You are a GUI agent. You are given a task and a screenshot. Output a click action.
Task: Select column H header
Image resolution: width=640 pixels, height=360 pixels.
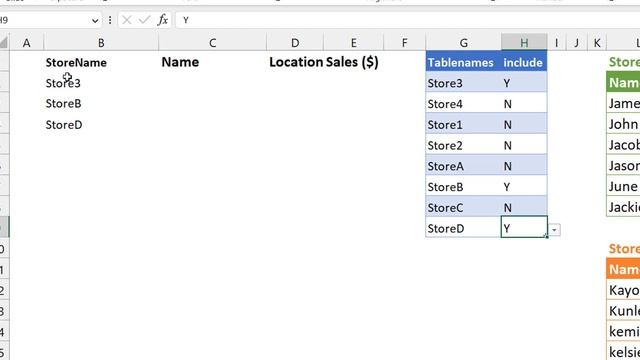(524, 42)
